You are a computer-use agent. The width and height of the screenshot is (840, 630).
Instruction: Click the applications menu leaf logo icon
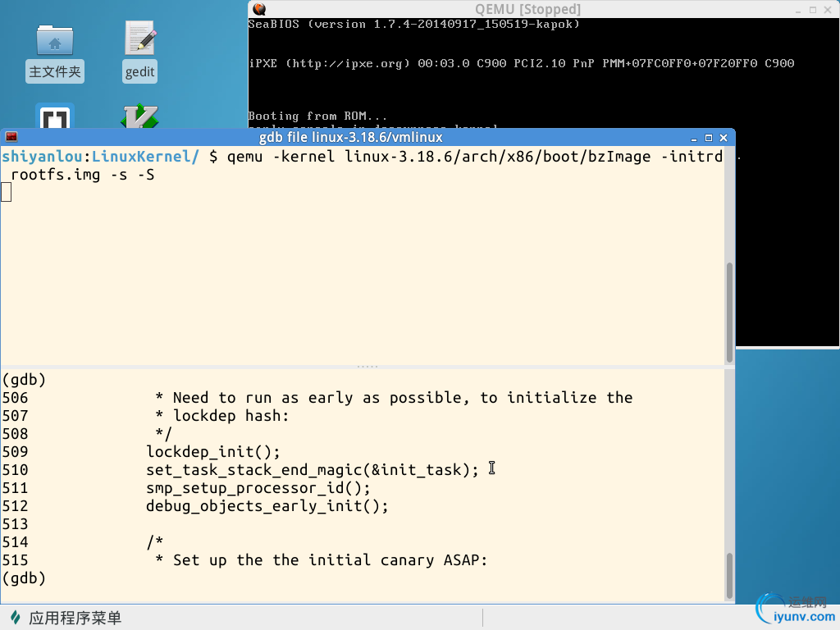click(x=16, y=618)
